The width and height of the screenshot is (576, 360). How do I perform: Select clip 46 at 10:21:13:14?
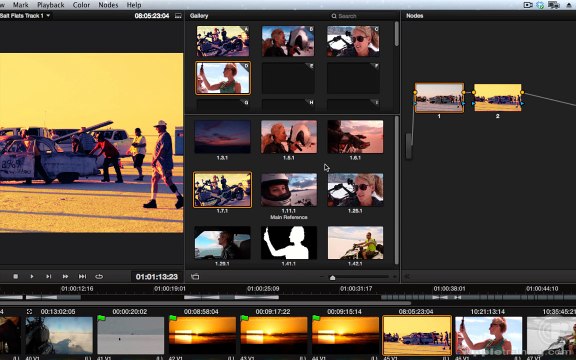point(489,335)
